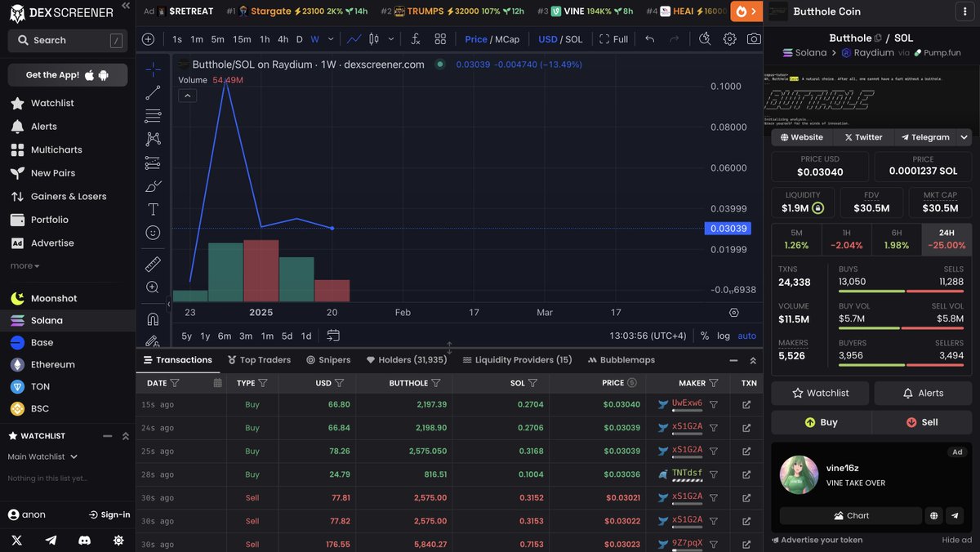Expand the sidebar 'more' menu
This screenshot has width=980, height=552.
click(x=24, y=265)
